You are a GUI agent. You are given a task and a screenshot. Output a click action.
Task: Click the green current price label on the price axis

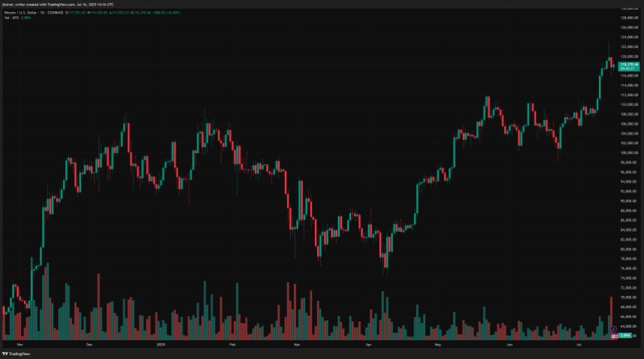[628, 67]
